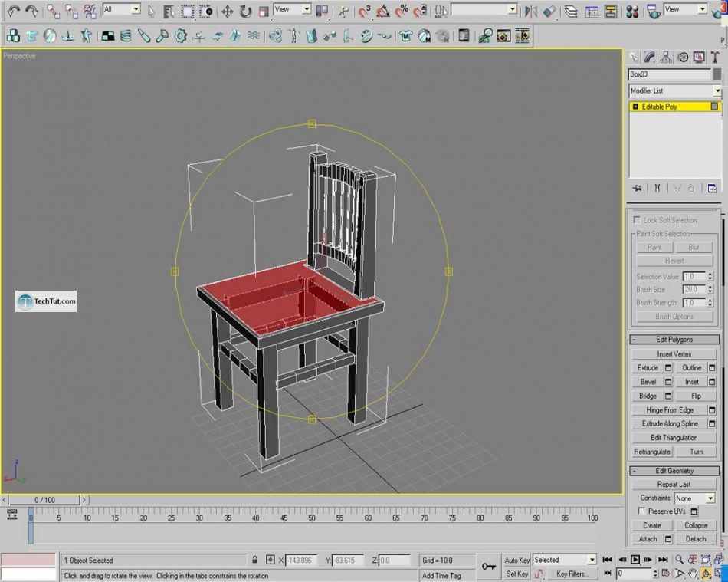Click the time slider 0 / 100 handle
This screenshot has height=582, width=728.
click(x=44, y=500)
